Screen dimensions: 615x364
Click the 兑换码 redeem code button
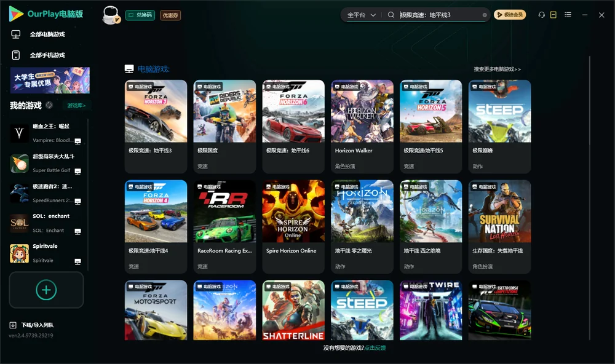click(x=140, y=15)
